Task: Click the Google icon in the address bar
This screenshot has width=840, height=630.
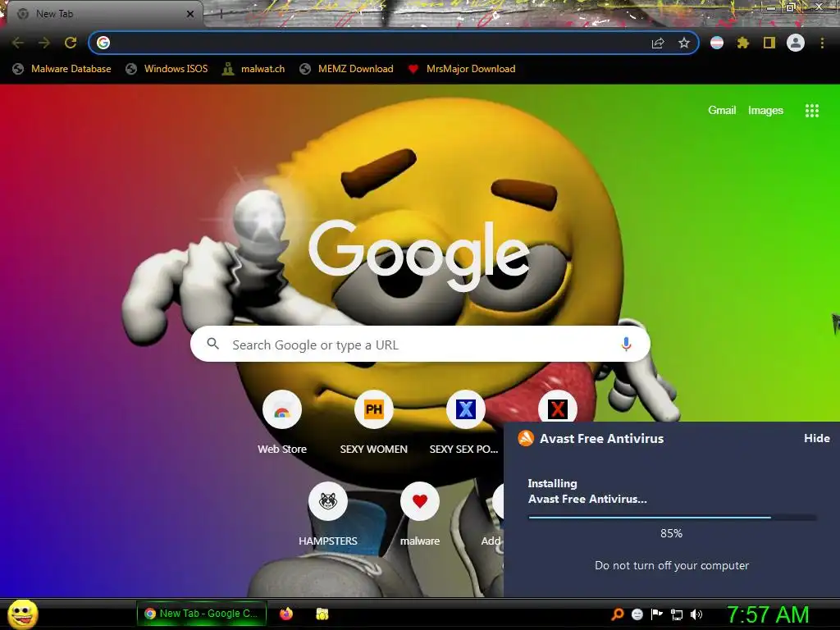Action: point(103,43)
